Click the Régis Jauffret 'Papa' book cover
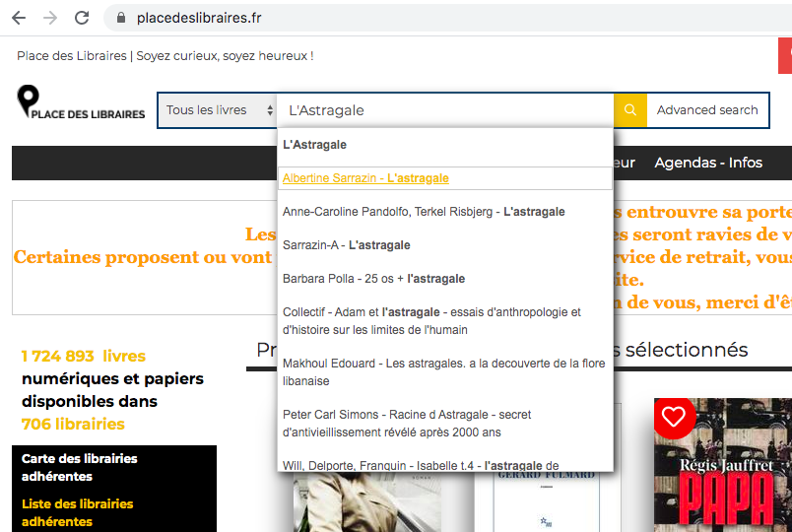This screenshot has width=792, height=532. tap(723, 465)
